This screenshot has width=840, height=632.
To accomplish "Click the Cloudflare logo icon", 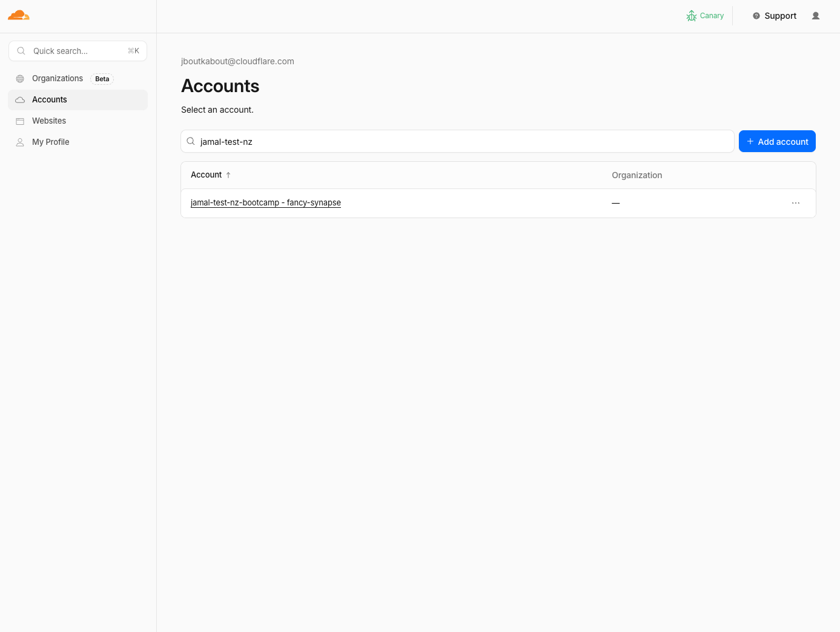I will coord(19,15).
